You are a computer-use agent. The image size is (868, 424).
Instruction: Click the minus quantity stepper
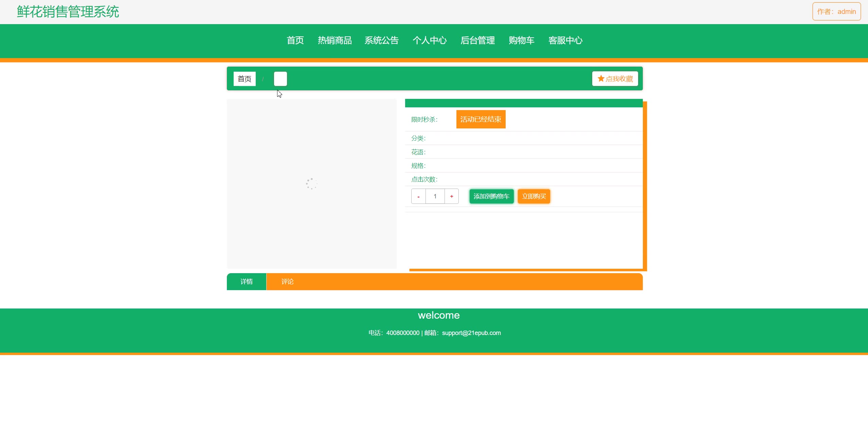coord(418,196)
